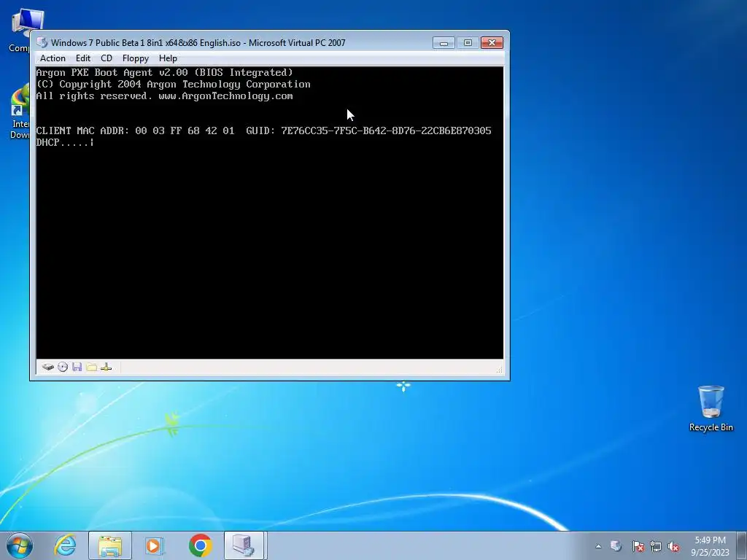The image size is (747, 560).
Task: Click the Virtual PC tray icon
Action: [616, 546]
